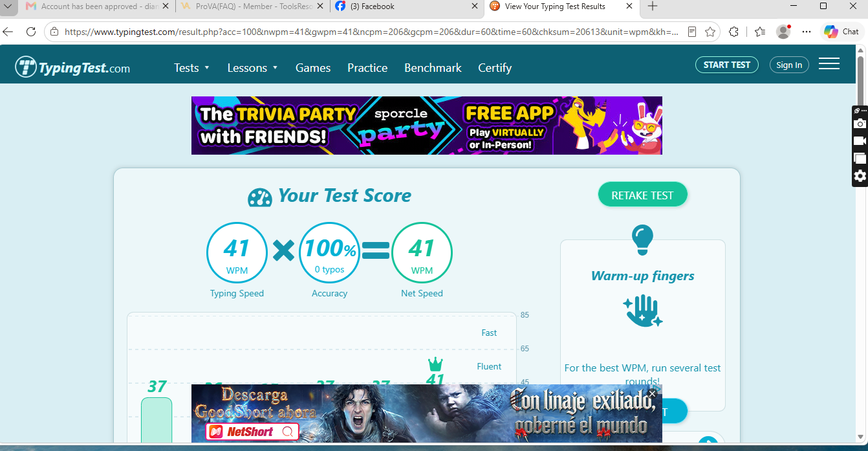
Task: Close the NetShort bottom ad banner
Action: pyautogui.click(x=652, y=393)
